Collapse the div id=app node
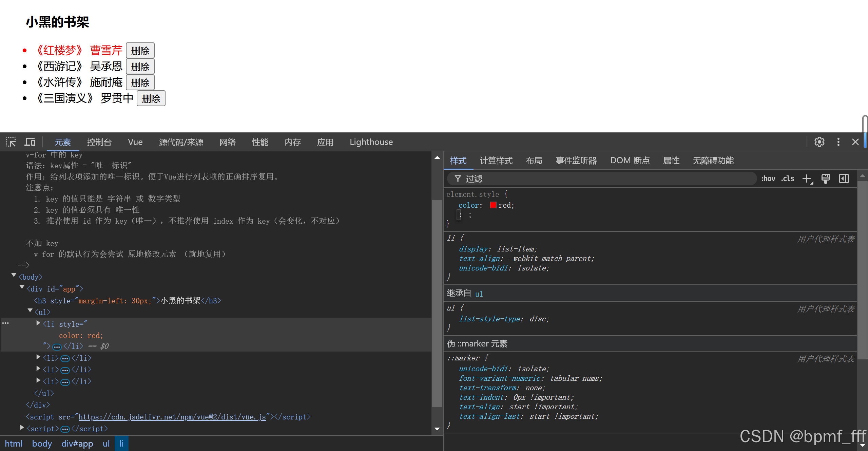 (x=22, y=287)
